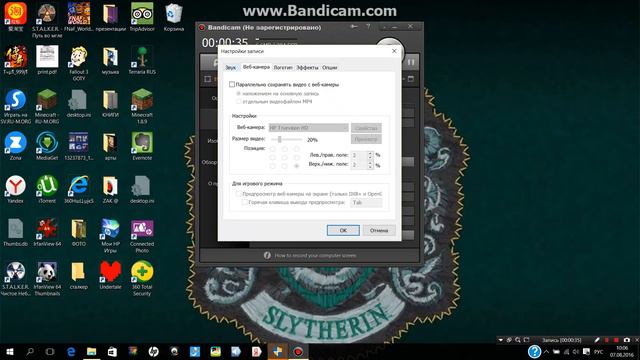Select the top-left webcam position radio button
Screen dimensions: 640x360
click(x=272, y=149)
